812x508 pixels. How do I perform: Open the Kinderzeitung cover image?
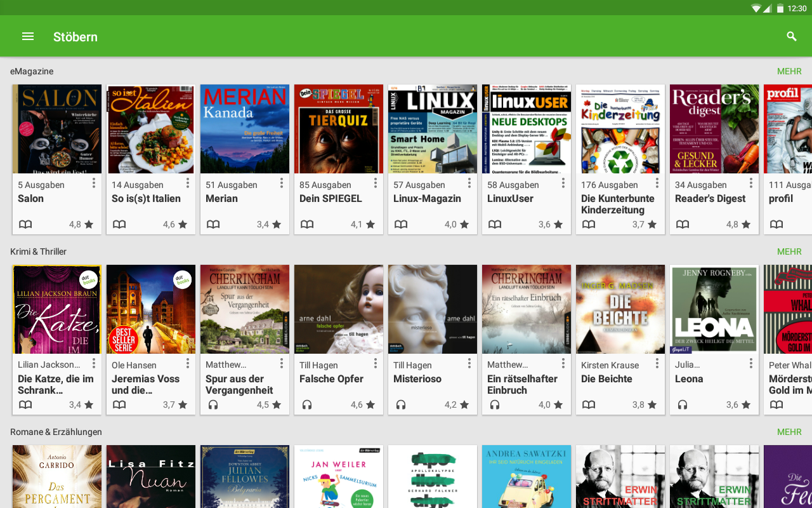620,129
